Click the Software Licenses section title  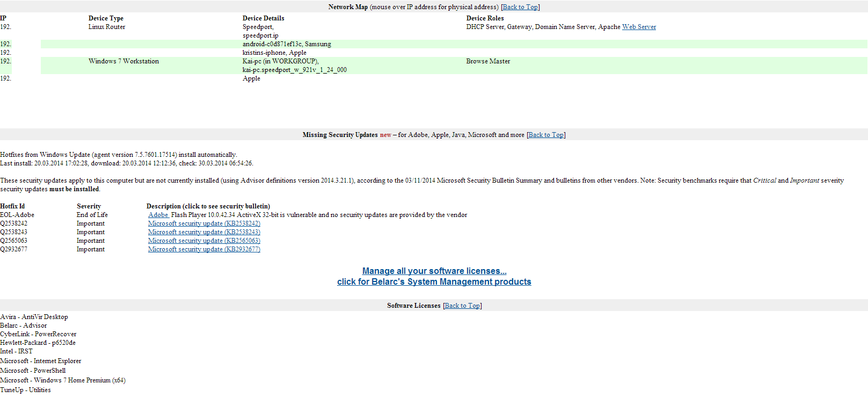[414, 306]
